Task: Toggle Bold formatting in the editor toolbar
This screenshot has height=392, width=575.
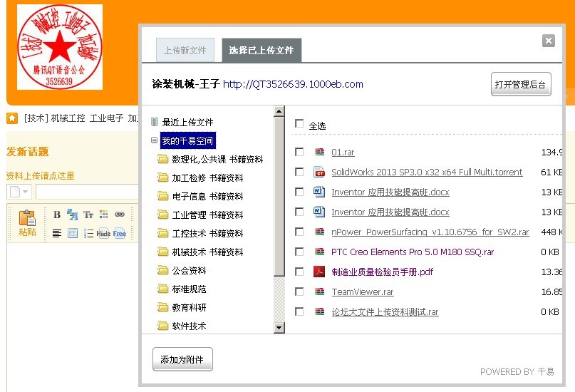Action: coord(57,215)
